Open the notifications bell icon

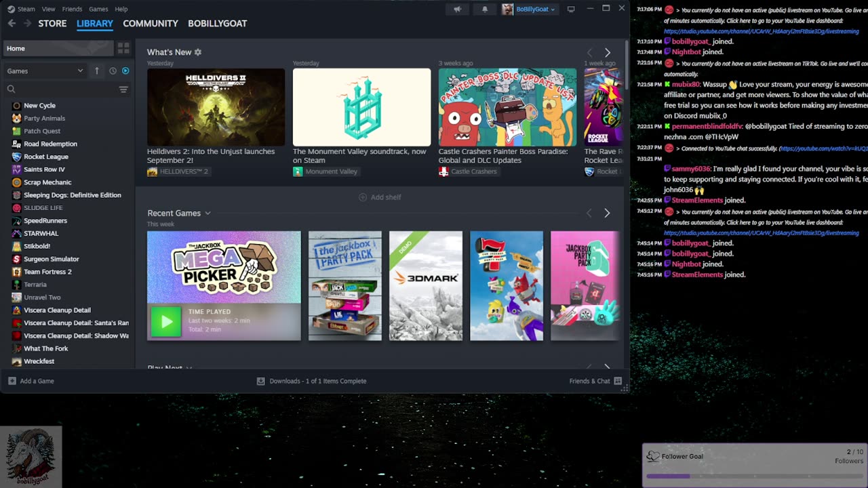coord(484,9)
